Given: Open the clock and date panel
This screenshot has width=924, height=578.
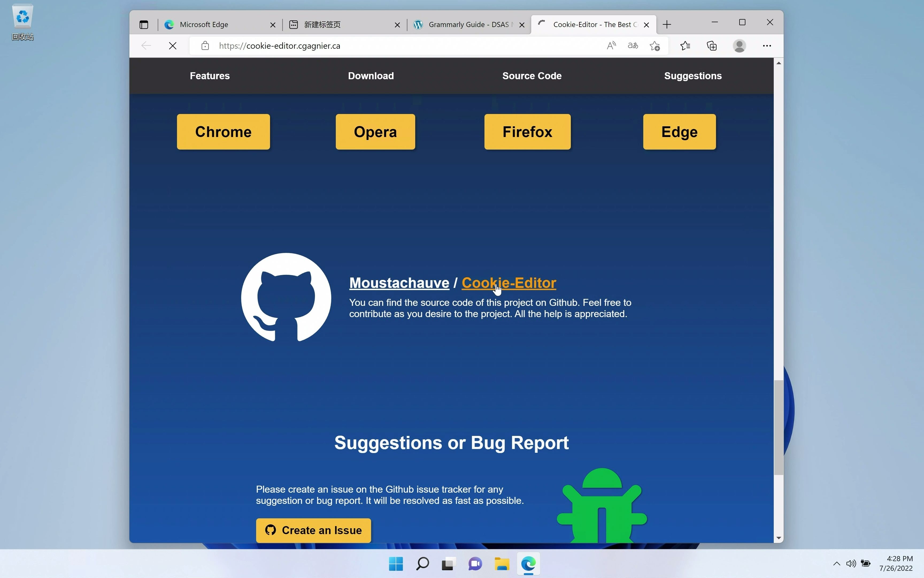Looking at the screenshot, I should pos(896,564).
